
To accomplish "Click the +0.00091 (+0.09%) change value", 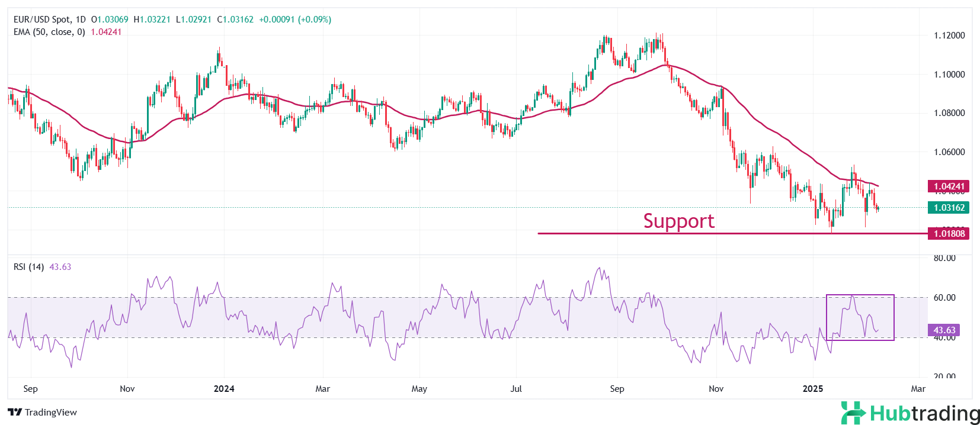I will tap(295, 20).
